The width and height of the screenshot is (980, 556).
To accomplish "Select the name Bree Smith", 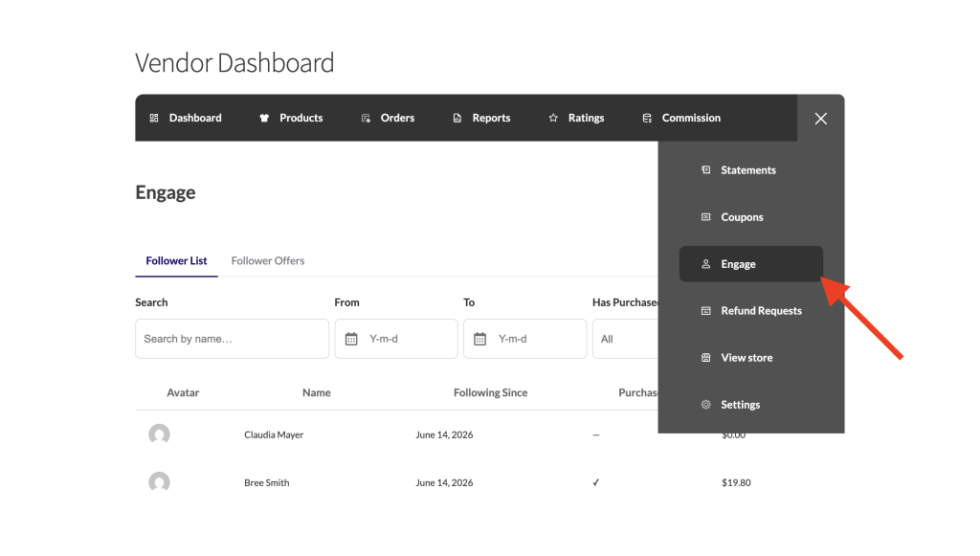I will [267, 483].
